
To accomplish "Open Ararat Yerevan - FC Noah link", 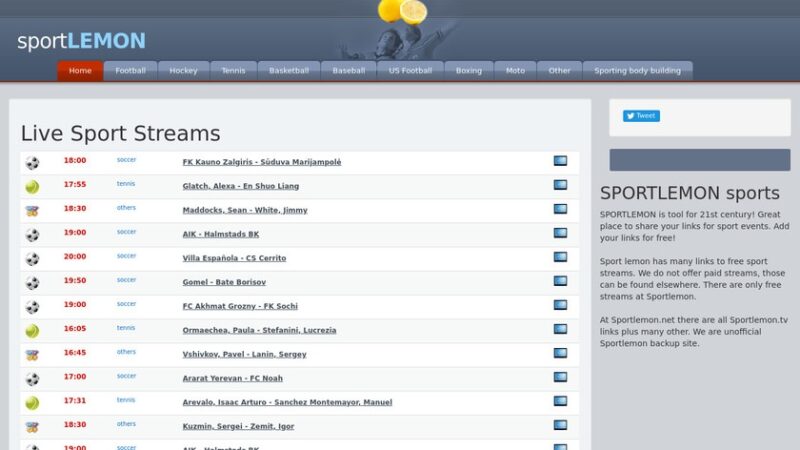I will [x=233, y=378].
